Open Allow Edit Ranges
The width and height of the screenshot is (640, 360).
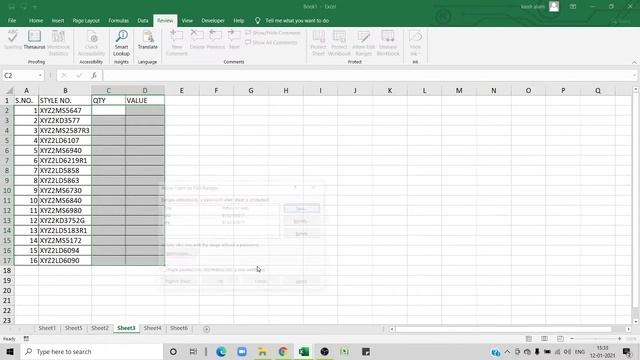tap(363, 42)
